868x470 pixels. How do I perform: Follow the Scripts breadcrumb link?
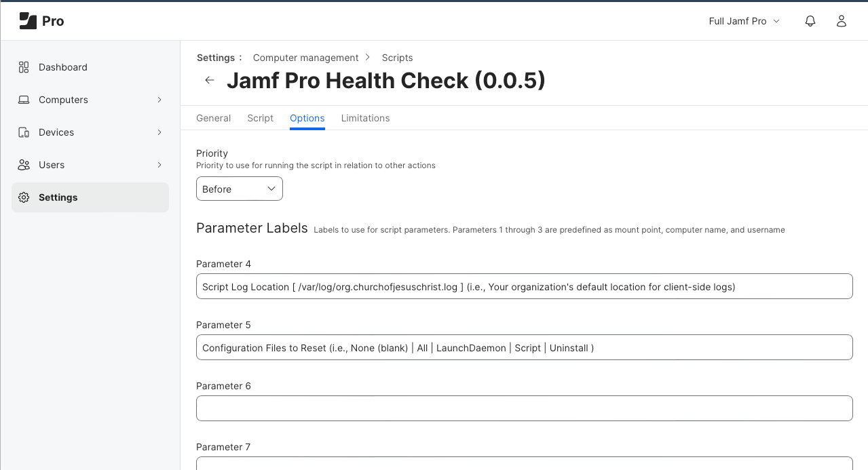(x=398, y=58)
